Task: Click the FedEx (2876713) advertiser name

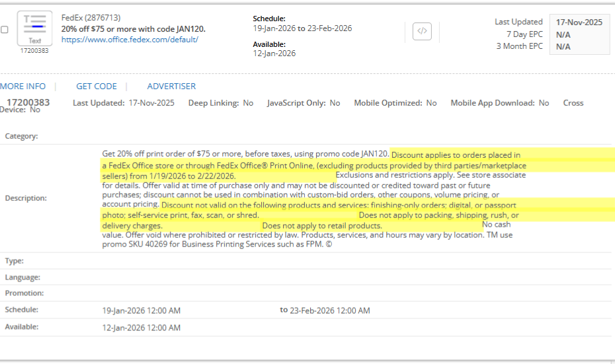Action: click(91, 18)
